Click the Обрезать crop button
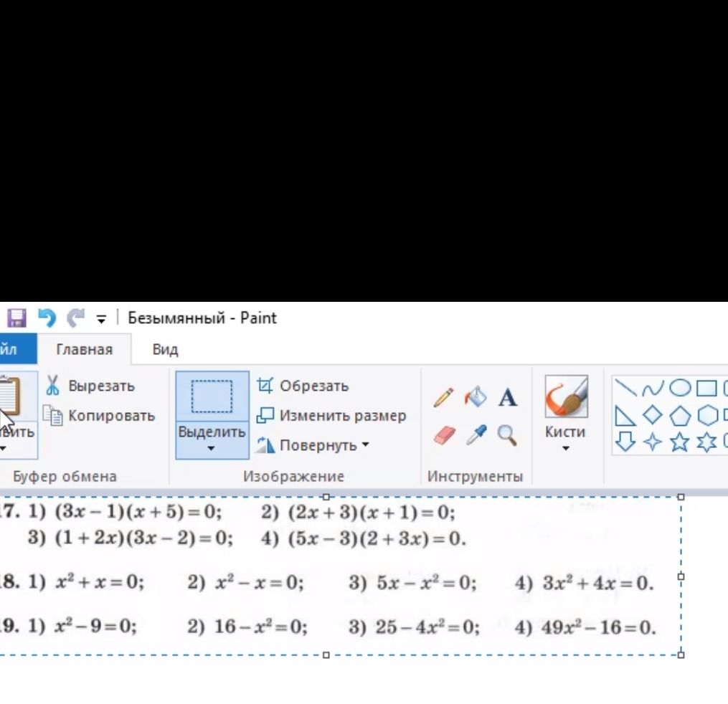The width and height of the screenshot is (728, 704). pyautogui.click(x=303, y=386)
